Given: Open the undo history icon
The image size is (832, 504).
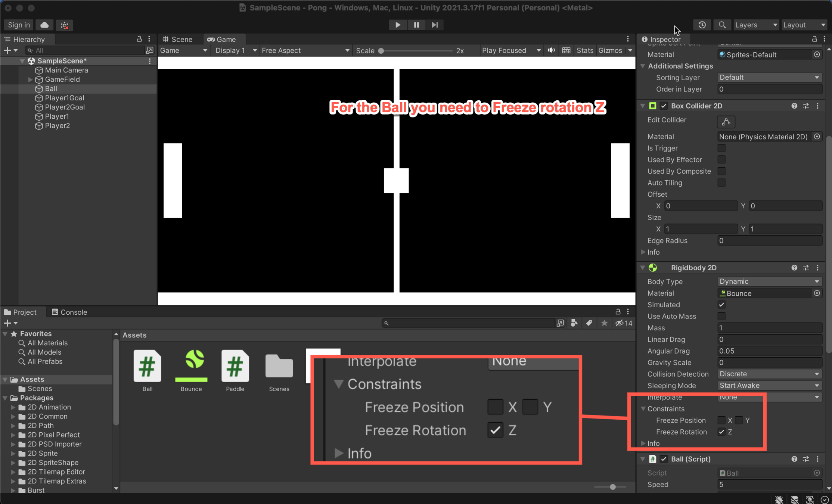Looking at the screenshot, I should click(702, 25).
